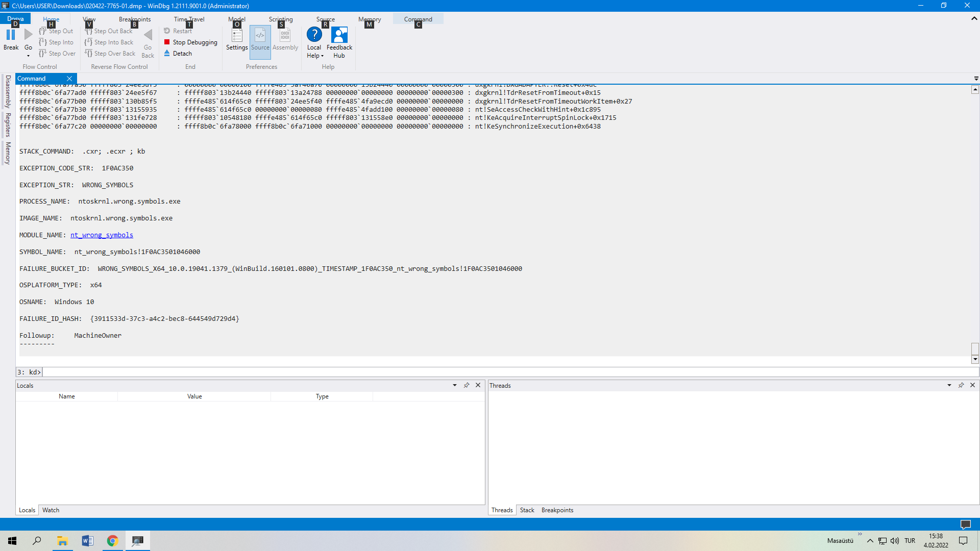The image size is (980, 551).
Task: Open File Explorer from the taskbar
Action: pos(62,541)
